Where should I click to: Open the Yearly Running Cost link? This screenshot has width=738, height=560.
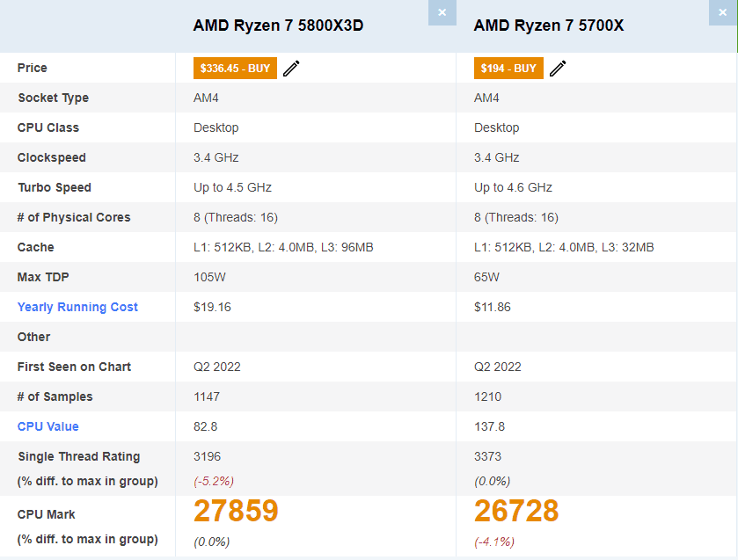[x=77, y=307]
